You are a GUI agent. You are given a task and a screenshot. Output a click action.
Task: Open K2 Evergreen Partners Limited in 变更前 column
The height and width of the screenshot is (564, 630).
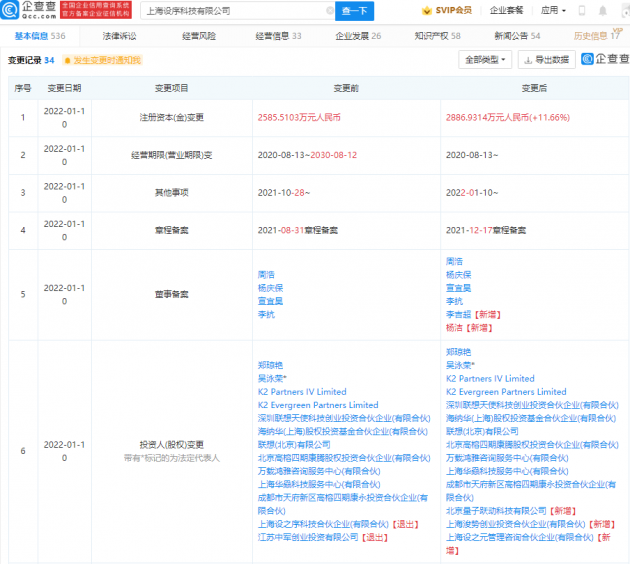(318, 405)
